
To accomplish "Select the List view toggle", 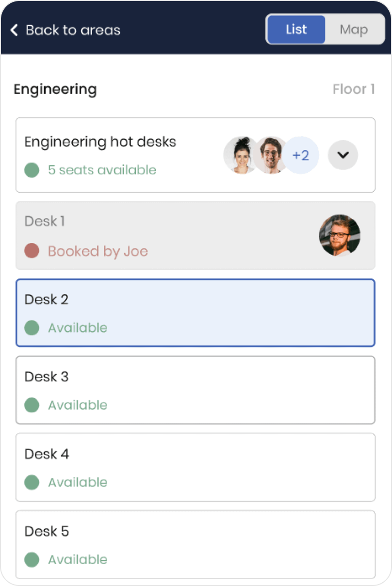I will tap(296, 30).
